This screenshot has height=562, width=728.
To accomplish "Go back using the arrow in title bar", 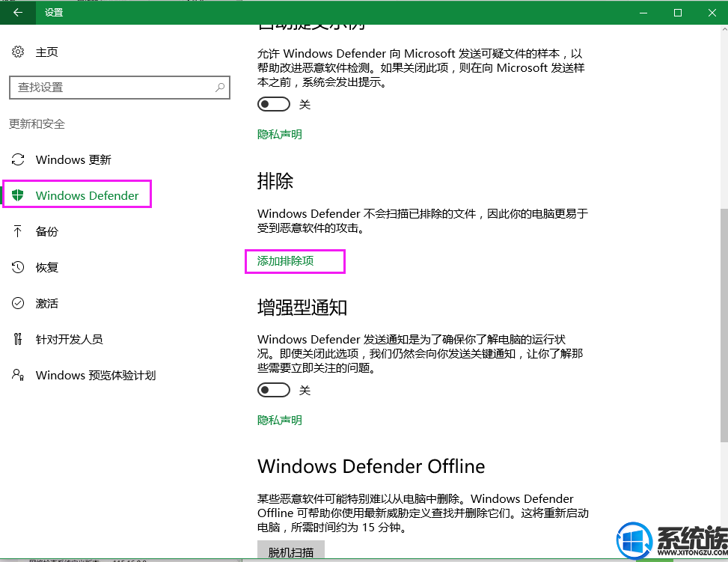I will click(18, 13).
